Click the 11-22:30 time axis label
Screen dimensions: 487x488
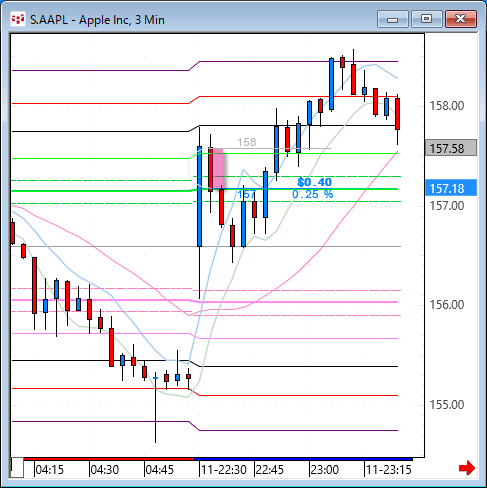coord(224,470)
